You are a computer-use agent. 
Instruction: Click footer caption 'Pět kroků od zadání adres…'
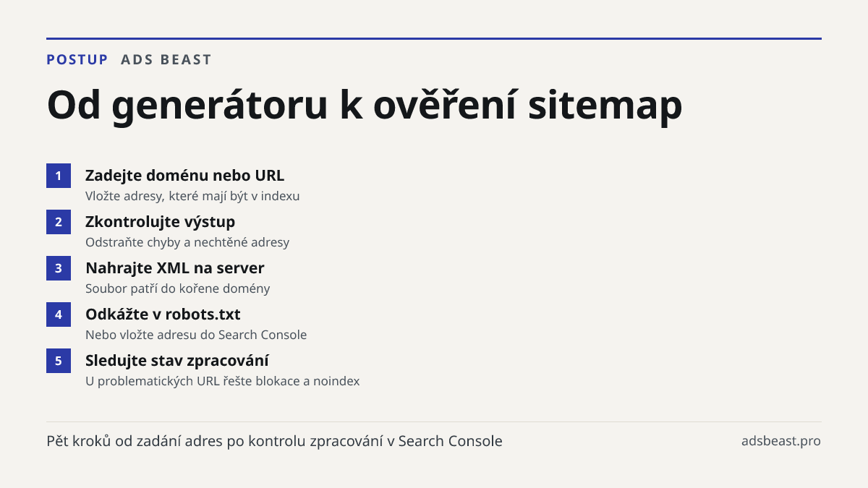click(x=274, y=441)
